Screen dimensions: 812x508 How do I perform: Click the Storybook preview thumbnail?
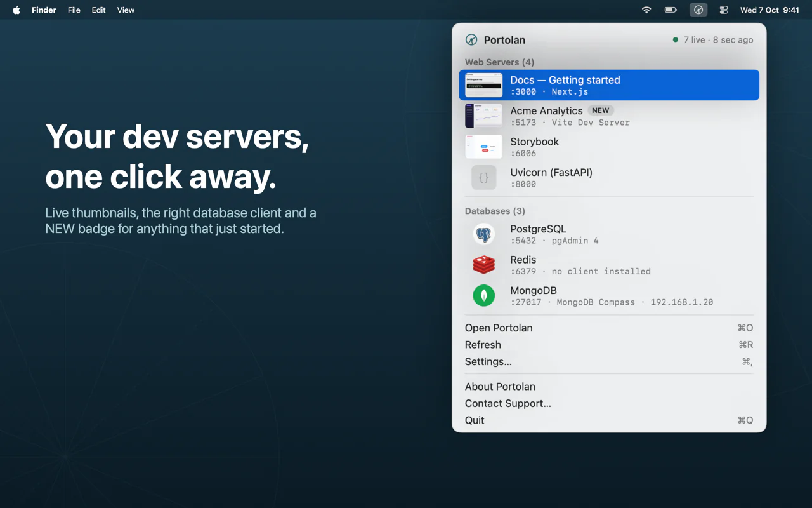(x=483, y=147)
